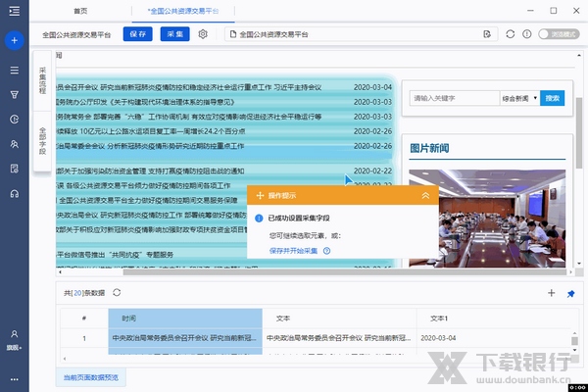Open the 综合新闻 dropdown
Screen dimensions: 588x392
click(519, 98)
